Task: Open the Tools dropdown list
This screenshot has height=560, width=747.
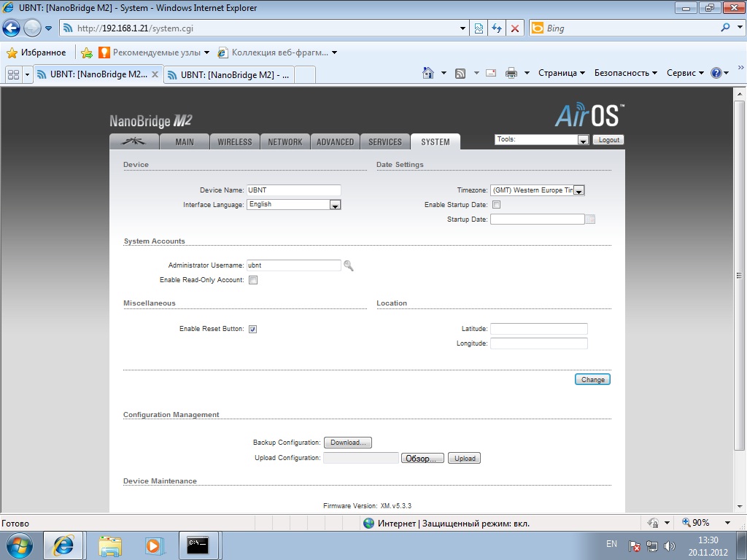Action: coord(542,139)
